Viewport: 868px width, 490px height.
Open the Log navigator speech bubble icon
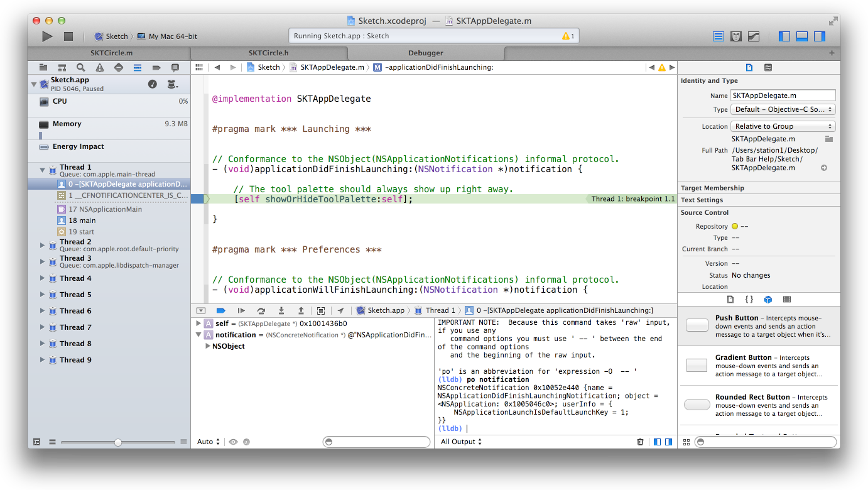click(175, 67)
